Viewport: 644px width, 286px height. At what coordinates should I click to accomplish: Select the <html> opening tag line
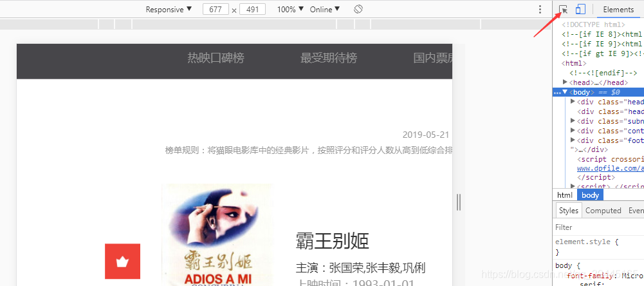pyautogui.click(x=574, y=63)
